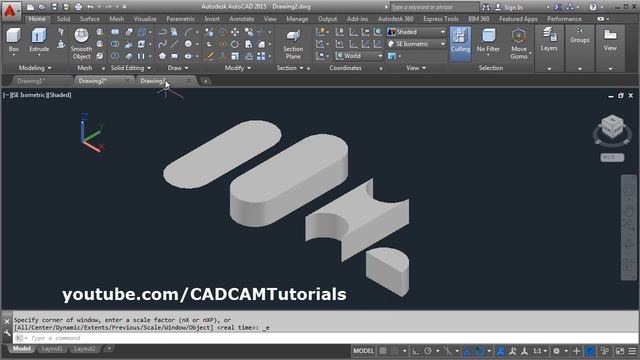This screenshot has height=360, width=640.
Task: Open the Surface ribbon tab
Action: [89, 19]
